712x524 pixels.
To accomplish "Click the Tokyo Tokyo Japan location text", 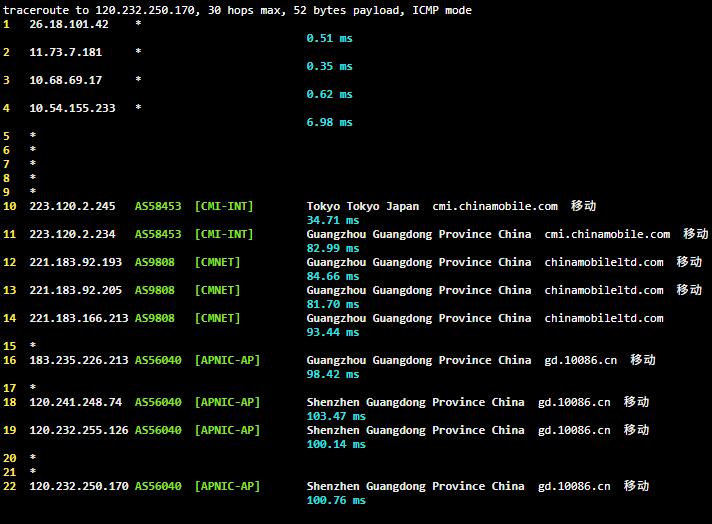I will click(363, 206).
